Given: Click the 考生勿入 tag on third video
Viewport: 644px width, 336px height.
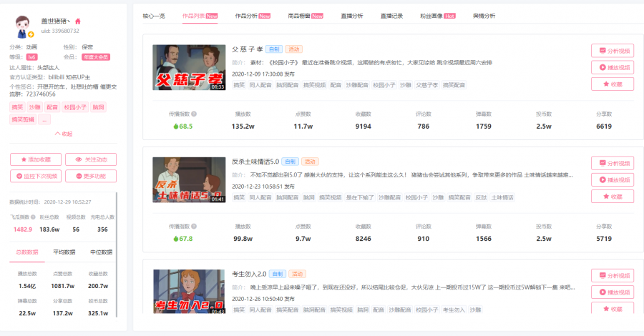Looking at the screenshot, I should pyautogui.click(x=454, y=310).
